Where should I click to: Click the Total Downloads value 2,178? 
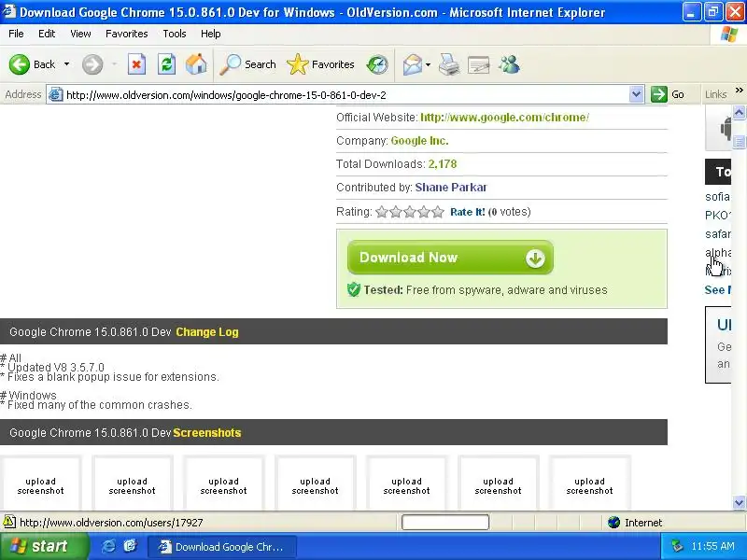(x=443, y=164)
